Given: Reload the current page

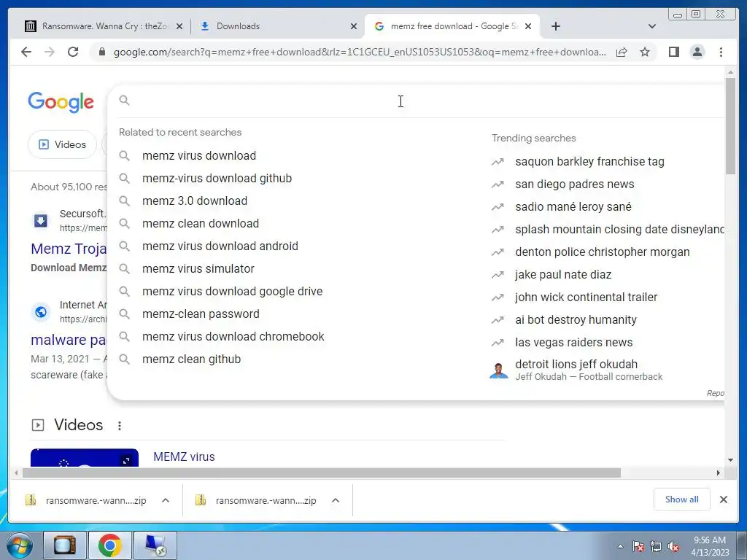Looking at the screenshot, I should 73,52.
